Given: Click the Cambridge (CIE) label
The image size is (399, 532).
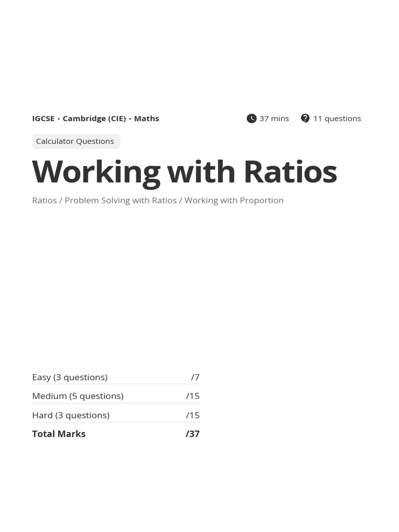Looking at the screenshot, I should (95, 118).
